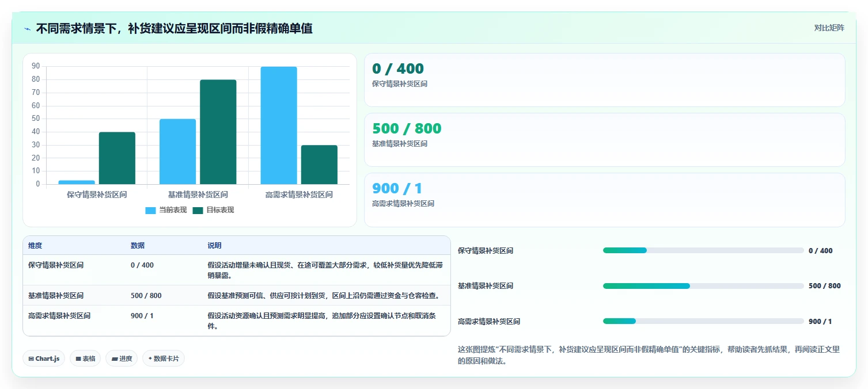The height and width of the screenshot is (389, 868).
Task: Click the page title 不同需求情景下
Action: click(x=174, y=28)
